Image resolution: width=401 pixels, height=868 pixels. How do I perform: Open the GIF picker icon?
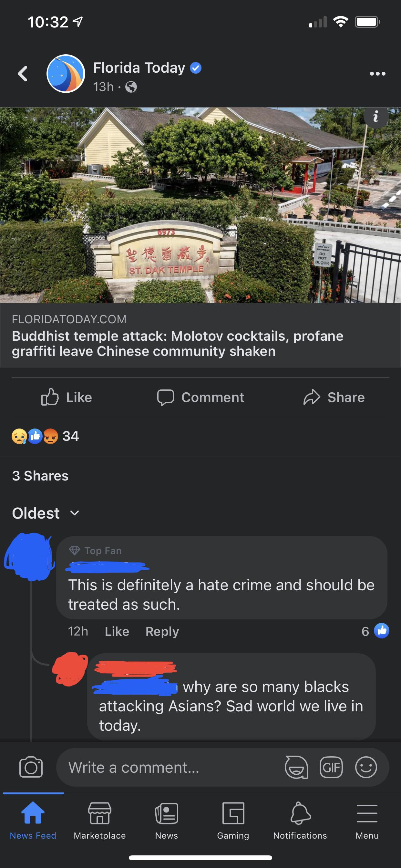point(331,767)
